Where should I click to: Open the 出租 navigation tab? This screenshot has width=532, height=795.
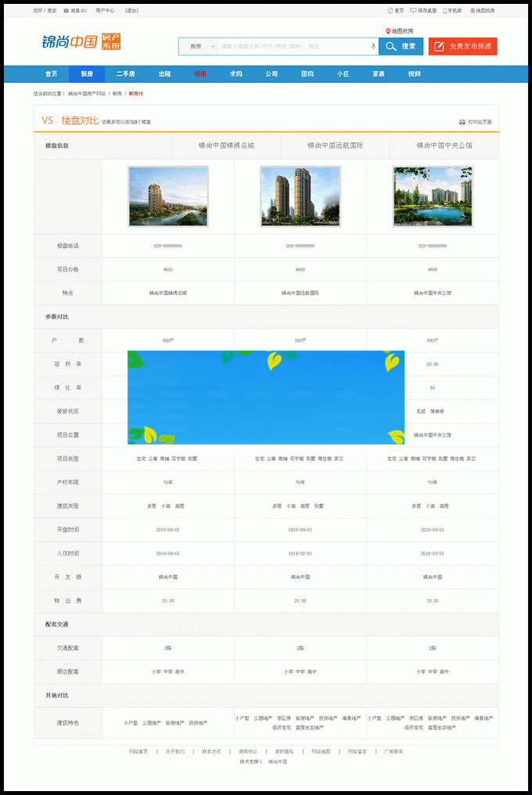[164, 74]
